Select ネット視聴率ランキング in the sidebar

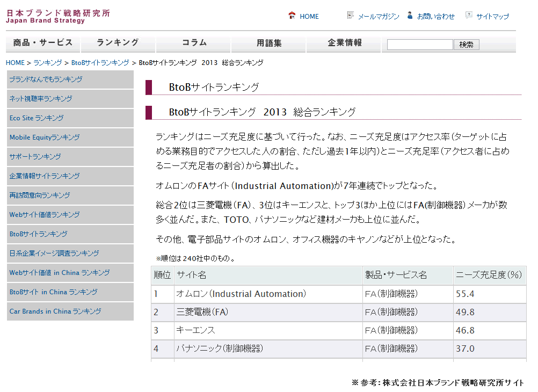point(41,99)
